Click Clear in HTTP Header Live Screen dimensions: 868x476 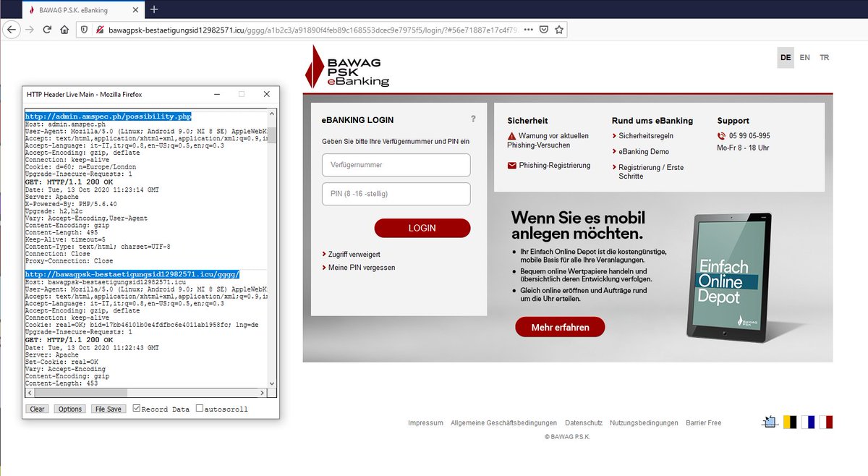37,409
